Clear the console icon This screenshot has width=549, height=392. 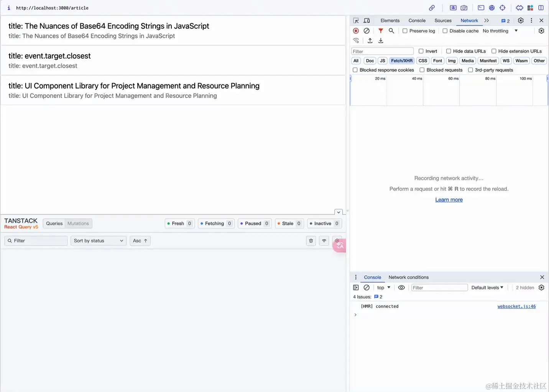[x=367, y=288]
